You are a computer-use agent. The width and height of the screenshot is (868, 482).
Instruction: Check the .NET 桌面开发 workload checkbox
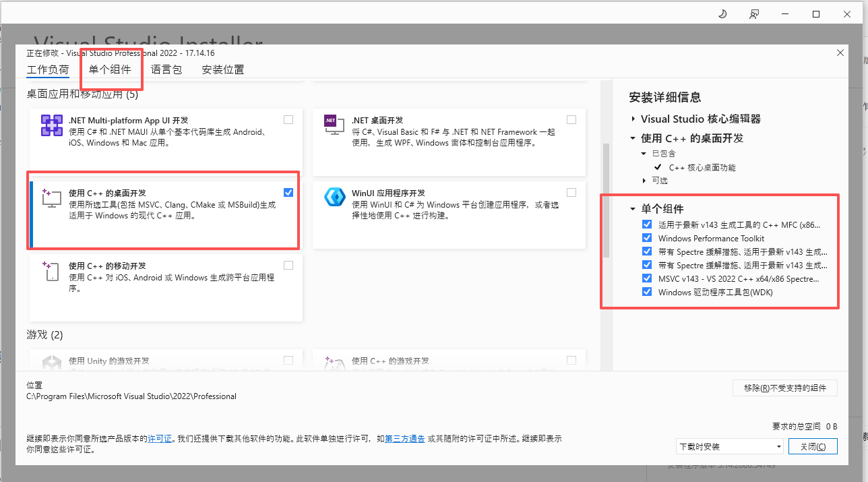[x=571, y=119]
